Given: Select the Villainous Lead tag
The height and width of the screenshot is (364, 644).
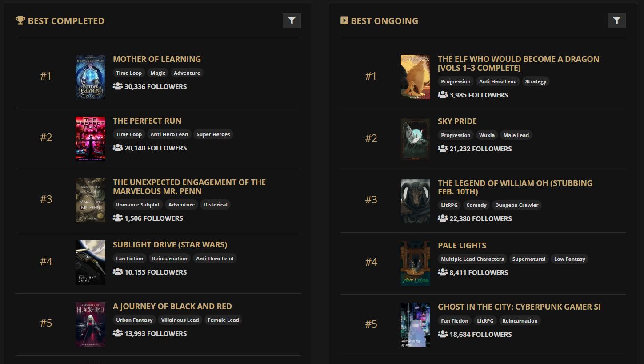Looking at the screenshot, I should coord(180,320).
